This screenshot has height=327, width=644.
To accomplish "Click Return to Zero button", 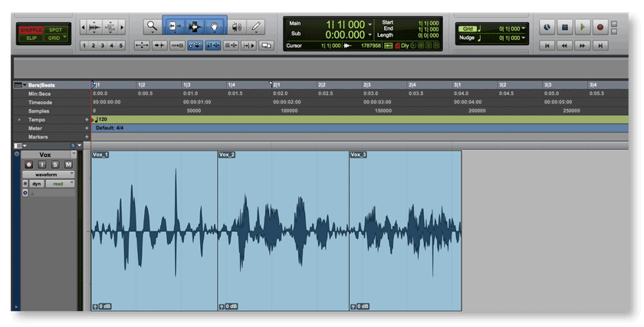I will (x=547, y=45).
